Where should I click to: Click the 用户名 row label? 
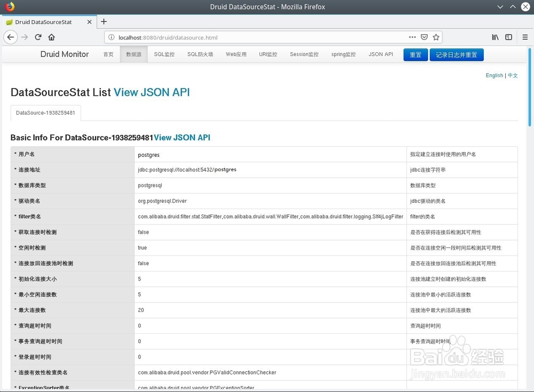click(x=26, y=154)
